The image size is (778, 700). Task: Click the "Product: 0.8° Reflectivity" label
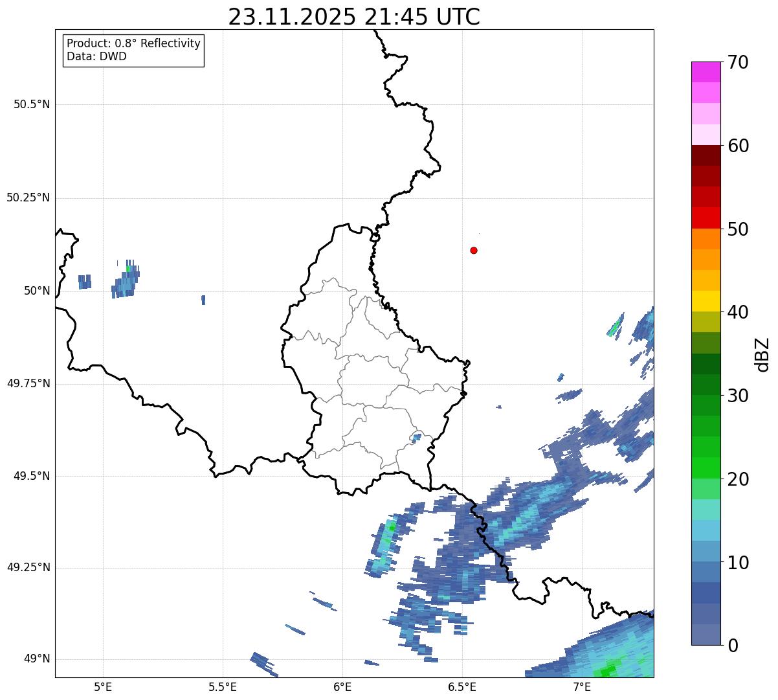(x=134, y=43)
